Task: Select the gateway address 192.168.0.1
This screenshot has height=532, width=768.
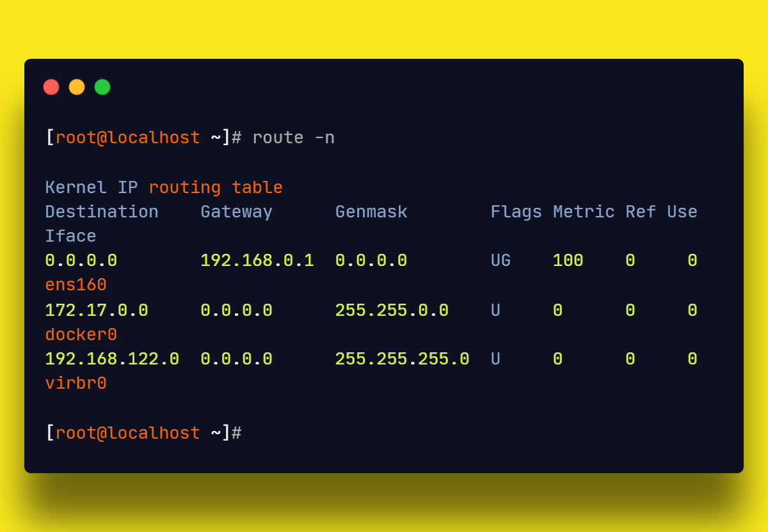Action: pyautogui.click(x=257, y=260)
